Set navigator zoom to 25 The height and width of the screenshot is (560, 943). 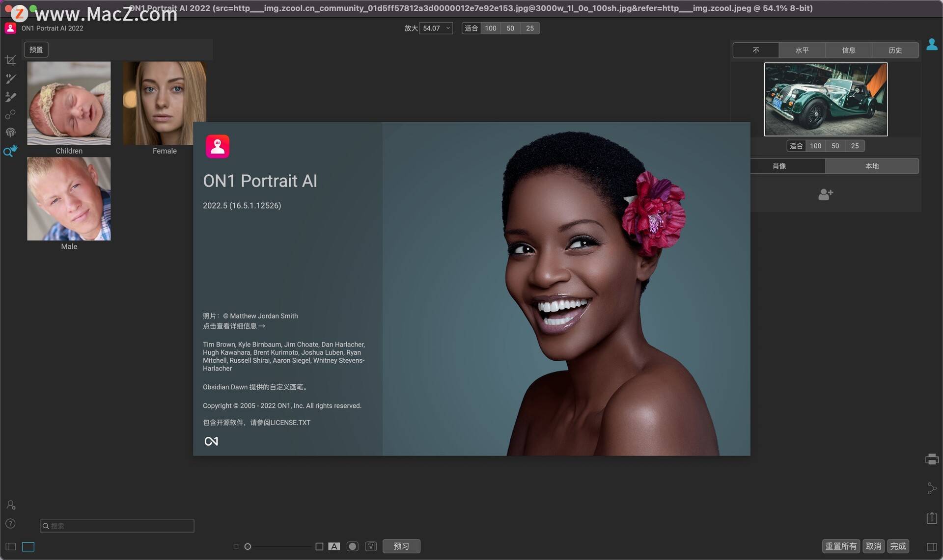(855, 146)
